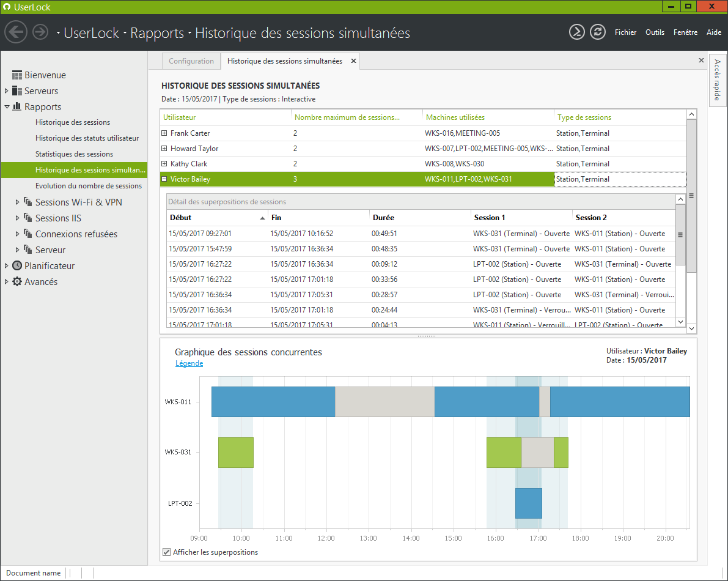Sort by Nombre maximum de sessions column
The width and height of the screenshot is (728, 581).
(x=357, y=117)
